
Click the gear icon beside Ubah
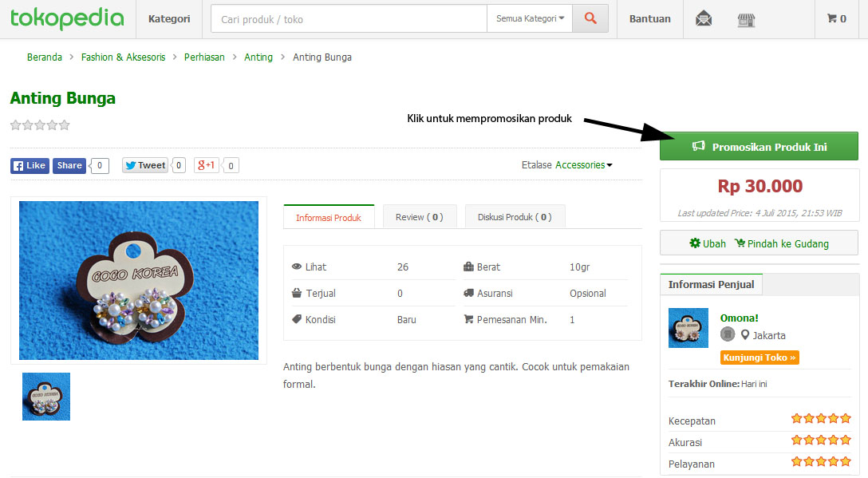pos(695,243)
